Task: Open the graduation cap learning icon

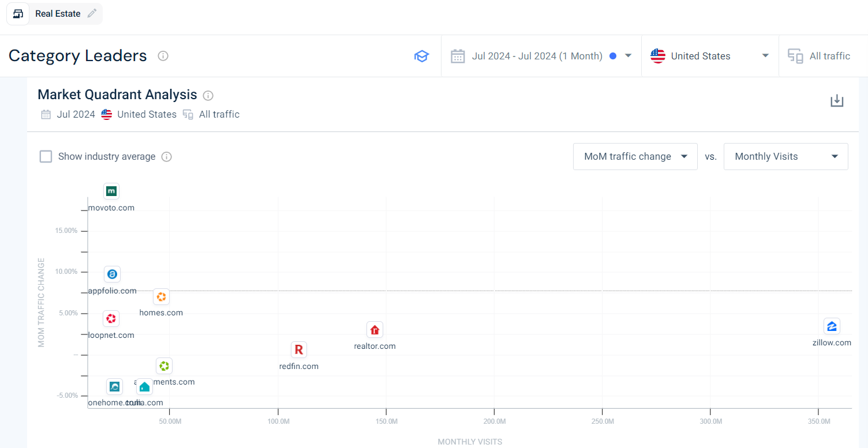Action: [x=422, y=56]
